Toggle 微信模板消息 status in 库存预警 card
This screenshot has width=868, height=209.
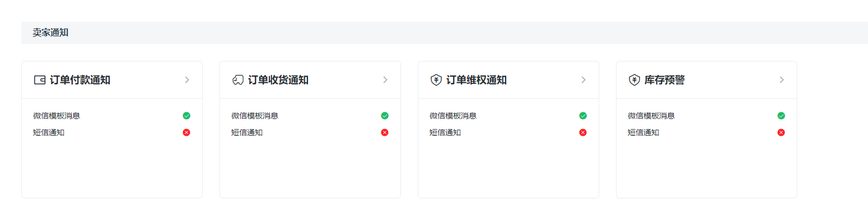tap(781, 116)
